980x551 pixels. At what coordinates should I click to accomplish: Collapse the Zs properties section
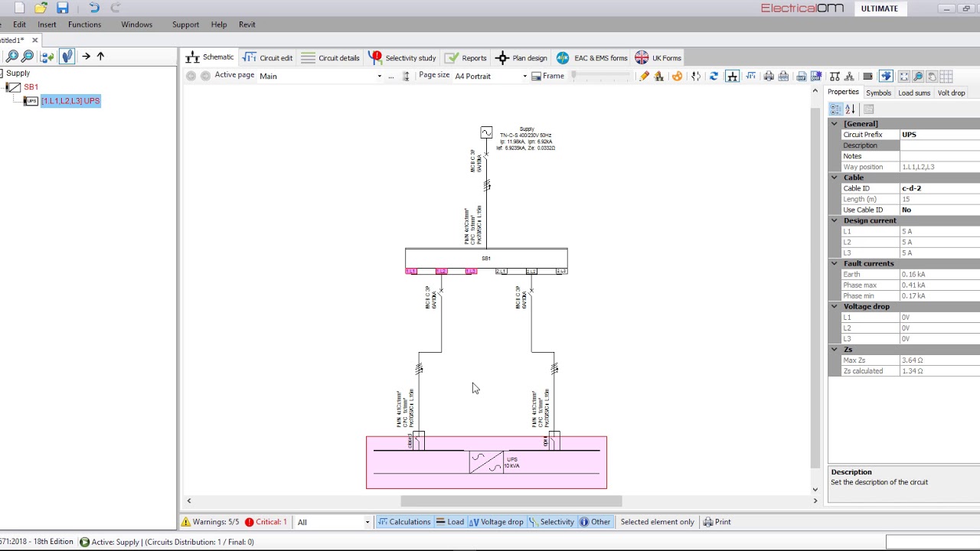click(835, 349)
